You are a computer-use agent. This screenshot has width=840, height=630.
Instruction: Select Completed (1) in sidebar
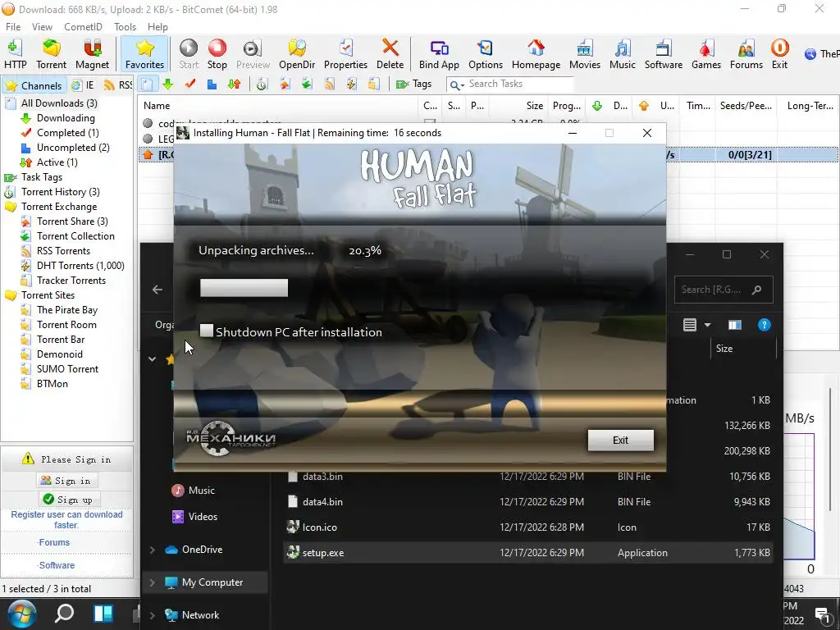(67, 133)
